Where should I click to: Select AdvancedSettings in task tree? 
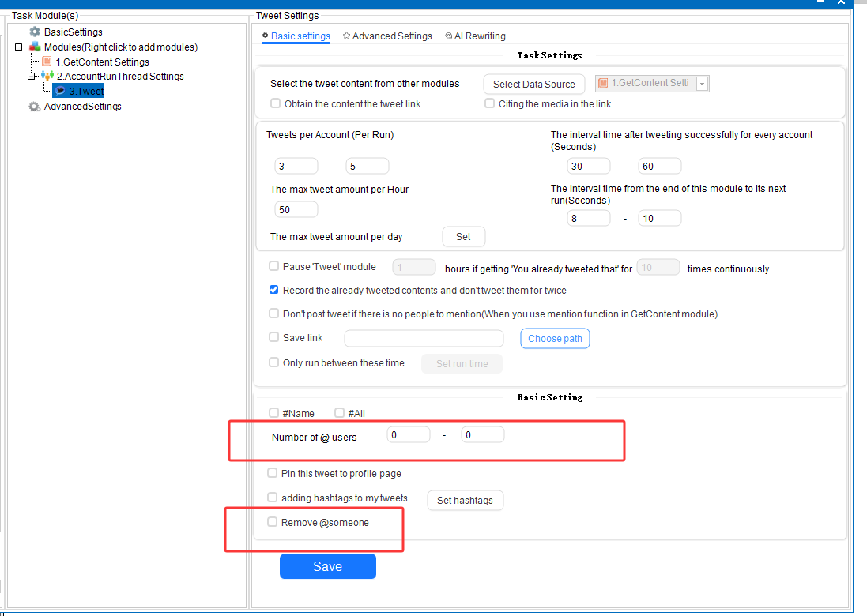pyautogui.click(x=82, y=106)
